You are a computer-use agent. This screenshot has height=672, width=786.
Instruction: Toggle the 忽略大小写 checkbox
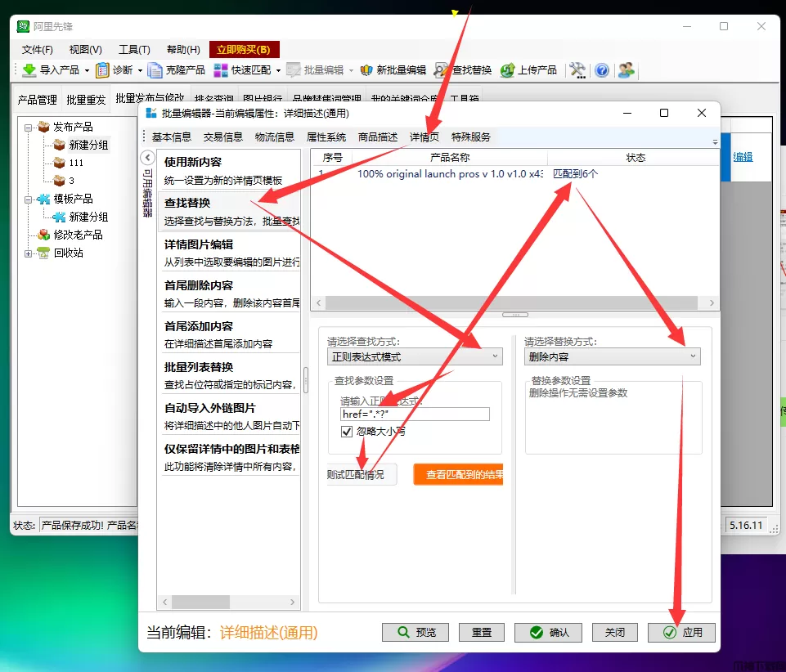[x=347, y=431]
